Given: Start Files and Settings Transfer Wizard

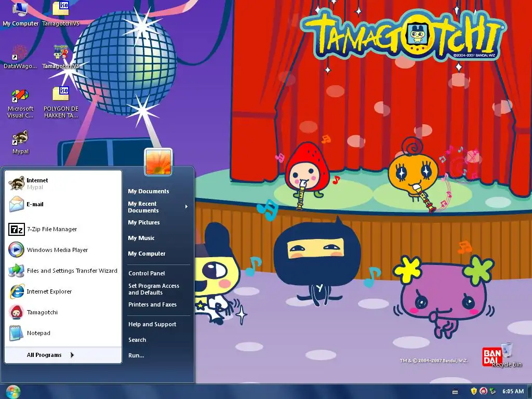Looking at the screenshot, I should (63, 271).
